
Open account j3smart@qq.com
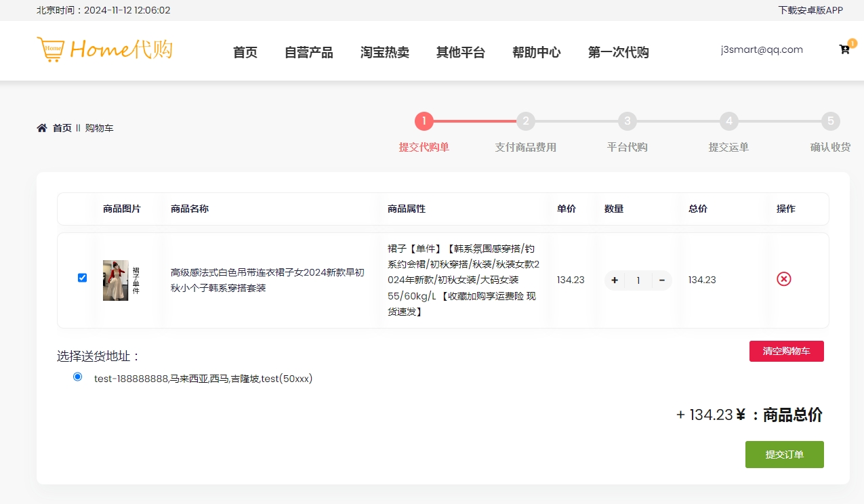(762, 49)
